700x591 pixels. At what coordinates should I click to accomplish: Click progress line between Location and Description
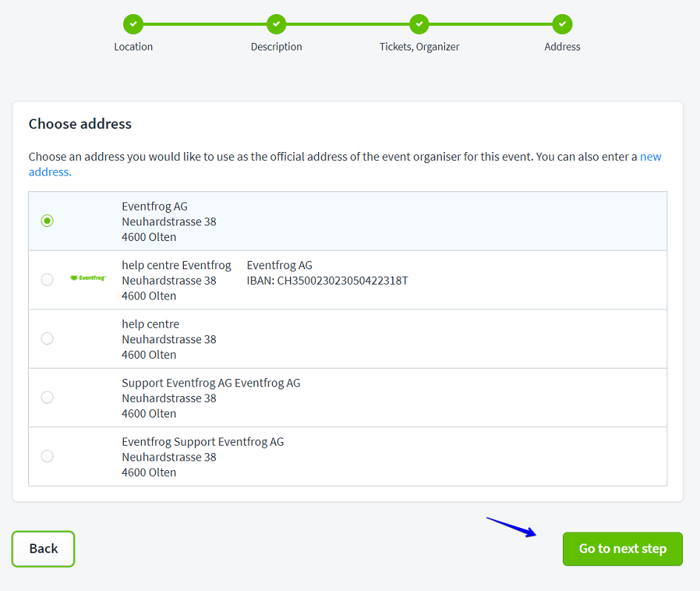pos(205,24)
